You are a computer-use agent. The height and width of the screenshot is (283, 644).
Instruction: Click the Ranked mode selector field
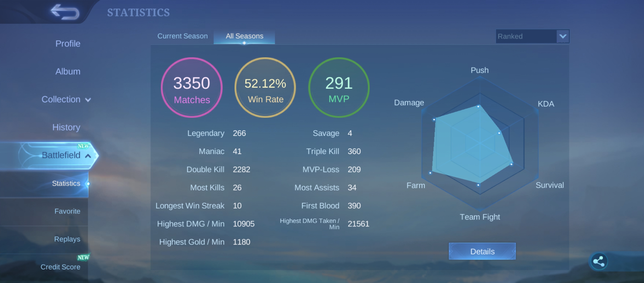click(x=532, y=36)
